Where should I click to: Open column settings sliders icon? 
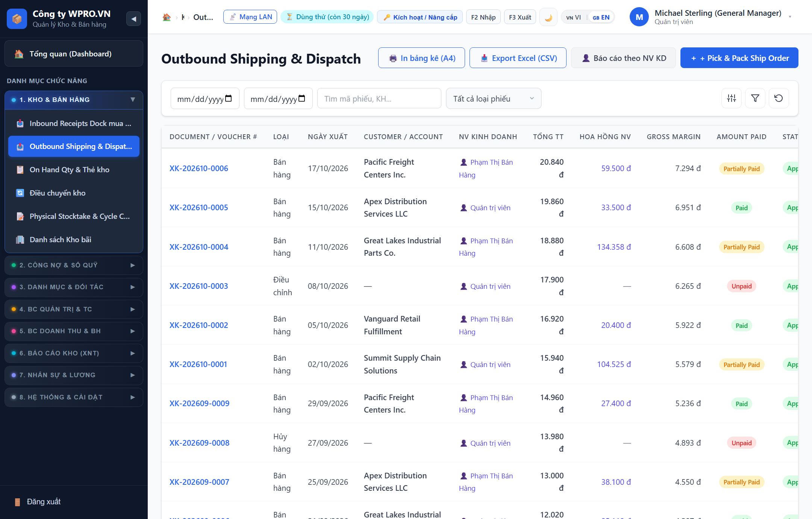coord(732,99)
